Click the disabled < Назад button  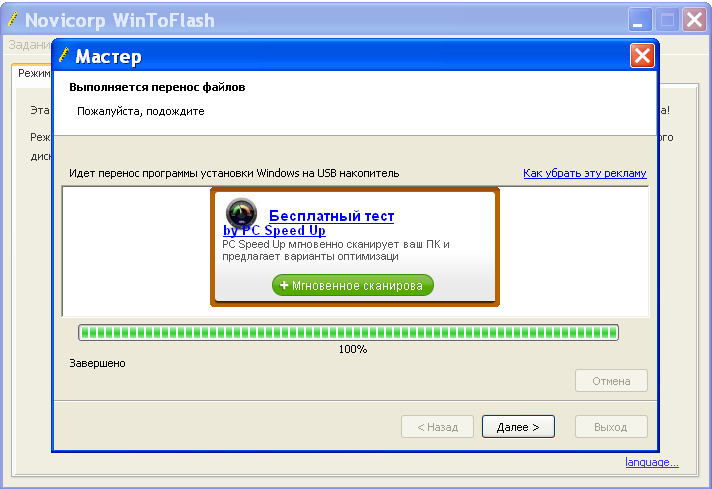437,427
